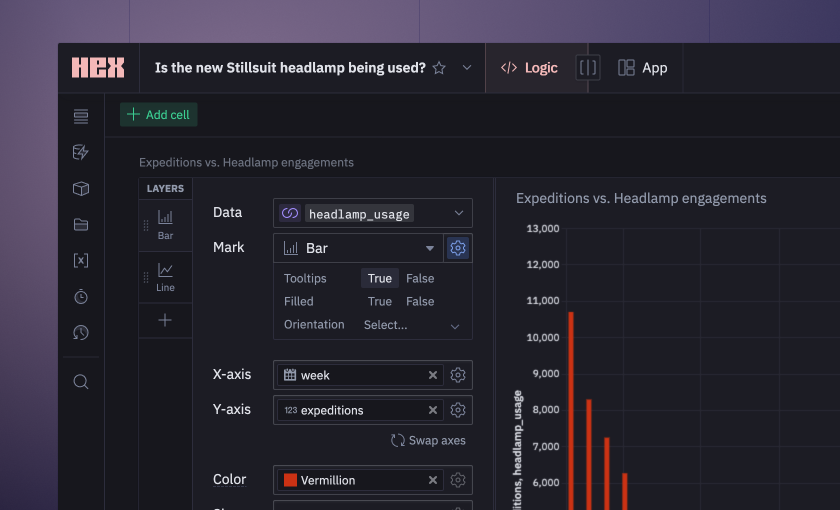Click the LAYERS panel header
The height and width of the screenshot is (510, 840).
click(166, 189)
